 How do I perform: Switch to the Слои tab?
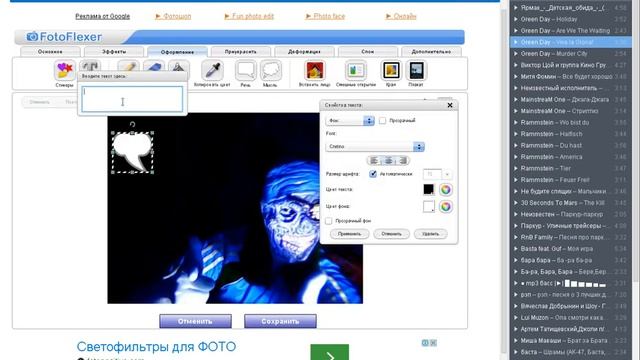367,52
